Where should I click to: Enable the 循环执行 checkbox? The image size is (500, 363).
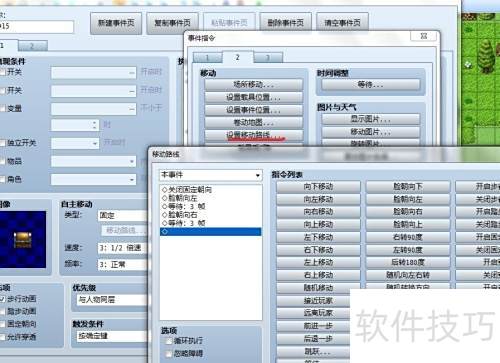pos(169,341)
